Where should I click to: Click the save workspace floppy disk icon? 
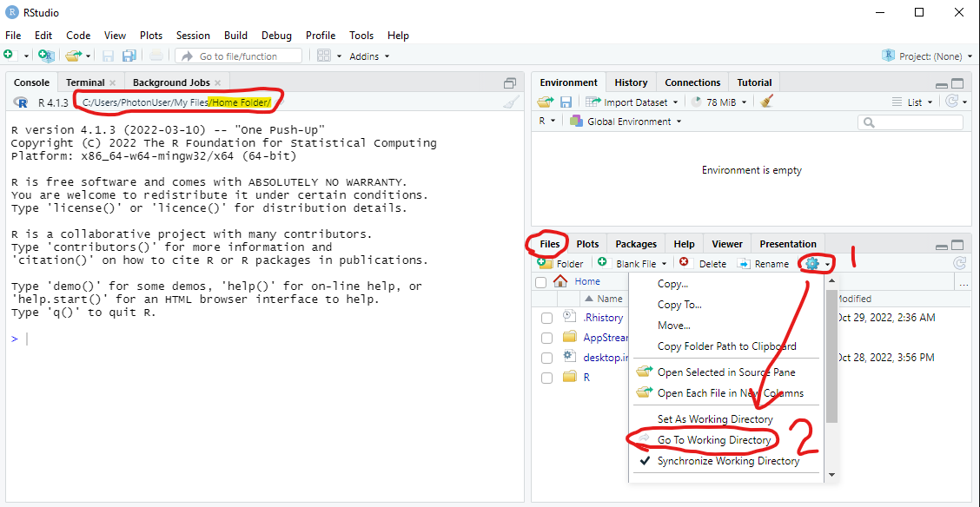pyautogui.click(x=566, y=102)
